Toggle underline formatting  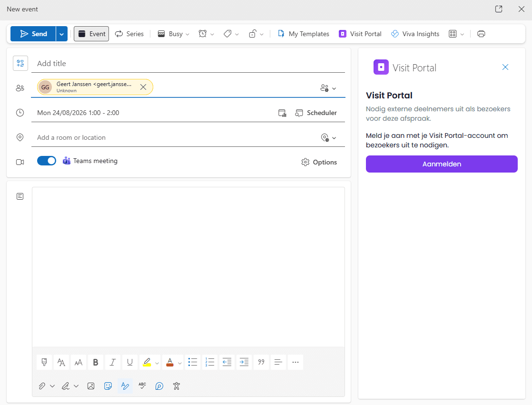pos(129,362)
